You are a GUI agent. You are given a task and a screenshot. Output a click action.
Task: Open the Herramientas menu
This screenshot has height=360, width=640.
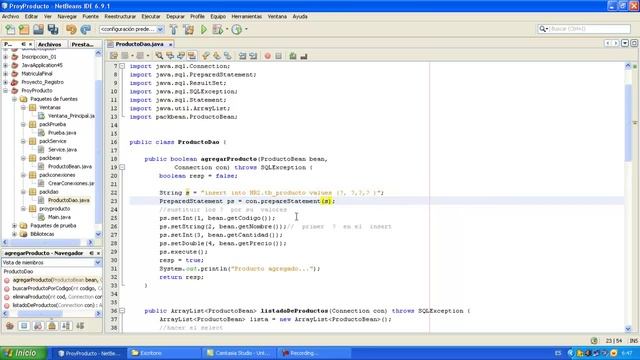point(247,16)
